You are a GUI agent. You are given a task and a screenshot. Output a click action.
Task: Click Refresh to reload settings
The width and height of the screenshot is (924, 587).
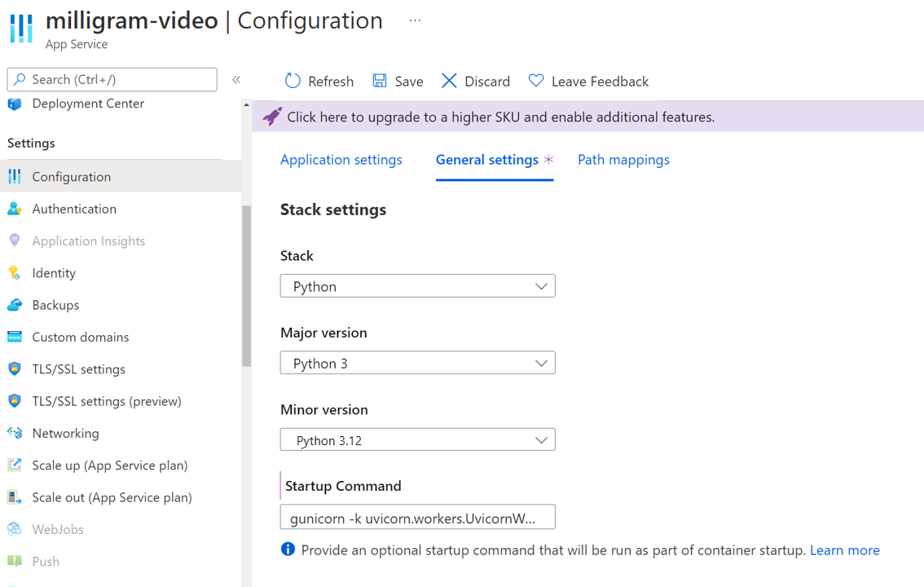pos(319,81)
